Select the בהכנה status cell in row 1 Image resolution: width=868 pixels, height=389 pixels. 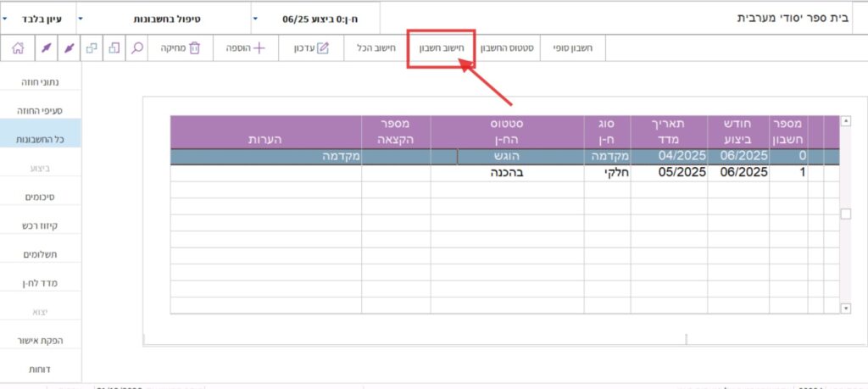[507, 173]
